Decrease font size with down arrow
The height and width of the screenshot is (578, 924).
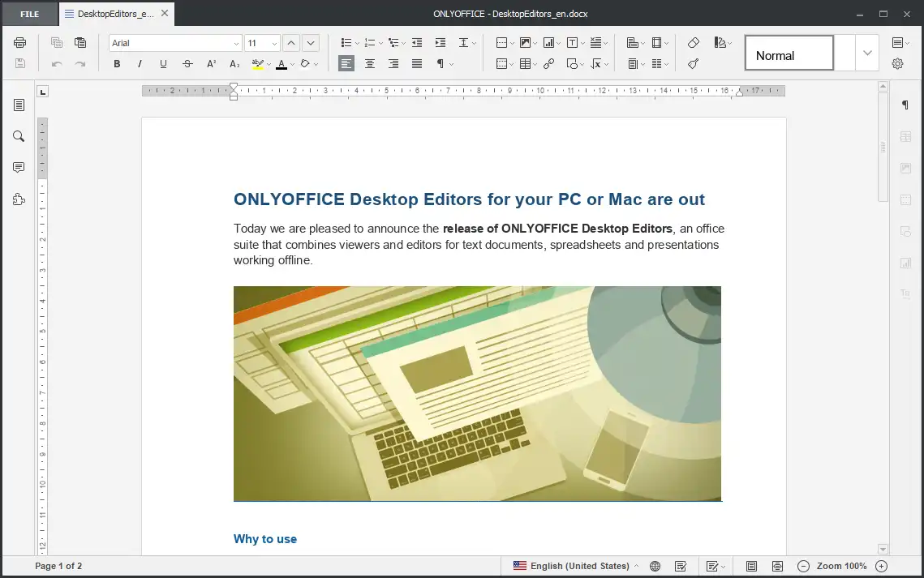[311, 43]
